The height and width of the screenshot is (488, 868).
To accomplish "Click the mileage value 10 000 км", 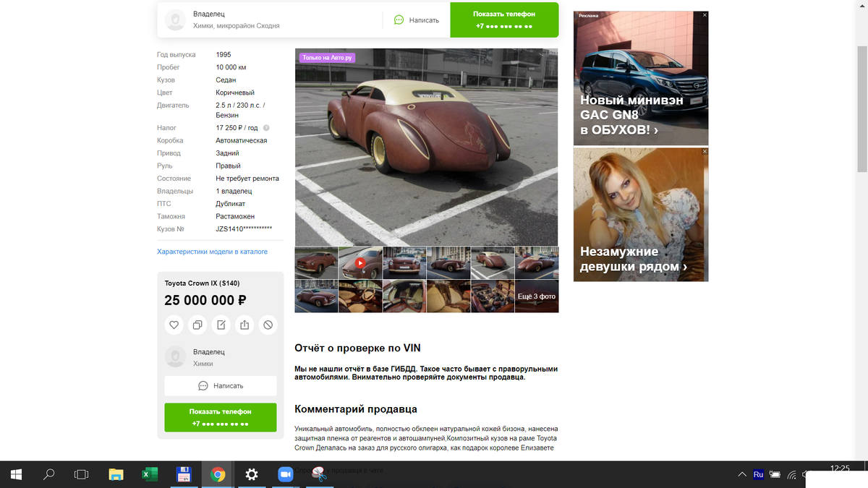I will point(231,67).
